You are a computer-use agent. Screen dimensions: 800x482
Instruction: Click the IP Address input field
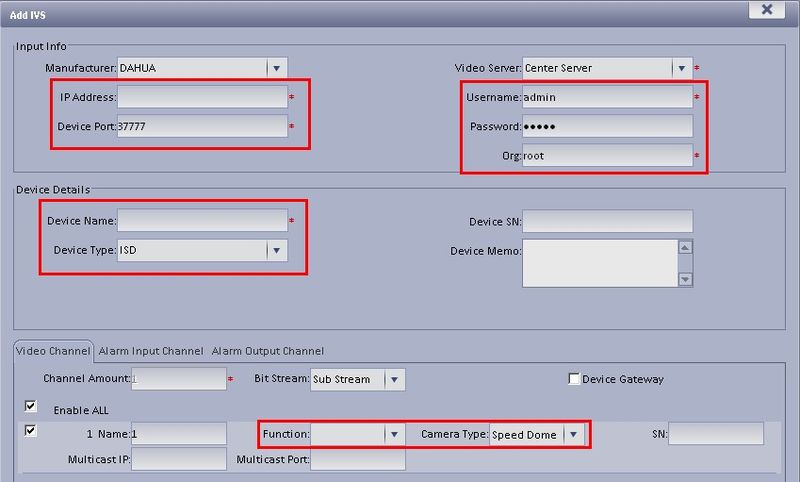(x=203, y=97)
